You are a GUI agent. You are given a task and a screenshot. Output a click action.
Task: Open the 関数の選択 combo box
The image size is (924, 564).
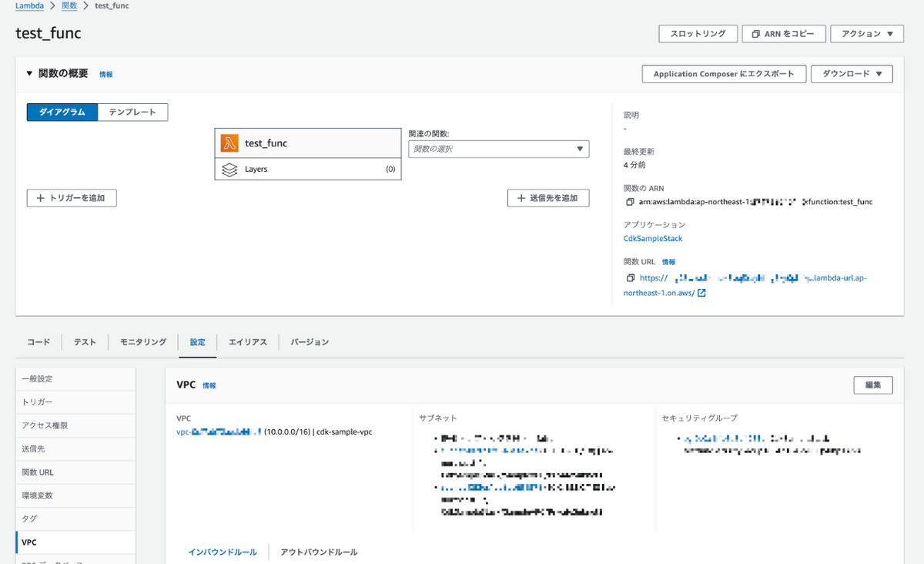pos(498,149)
